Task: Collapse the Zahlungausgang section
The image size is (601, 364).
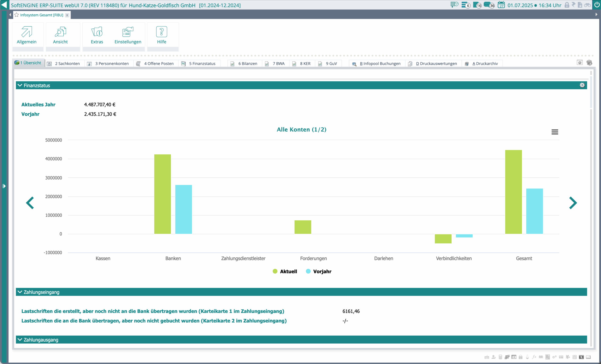Action: click(20, 340)
